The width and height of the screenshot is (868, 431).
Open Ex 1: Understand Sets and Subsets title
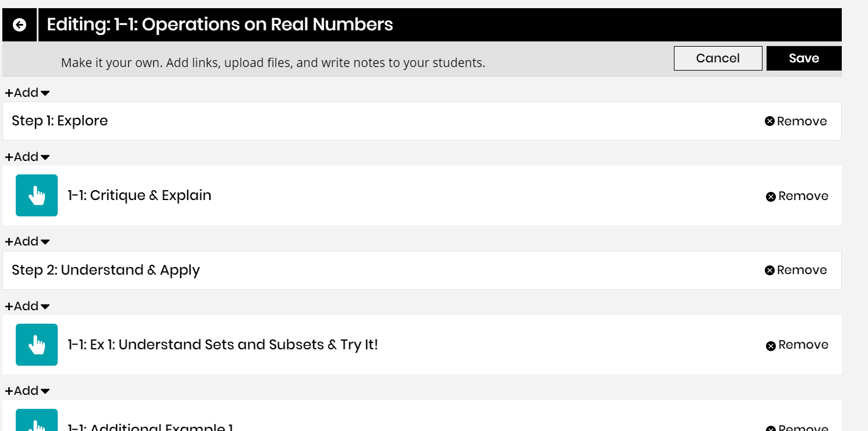click(x=223, y=345)
